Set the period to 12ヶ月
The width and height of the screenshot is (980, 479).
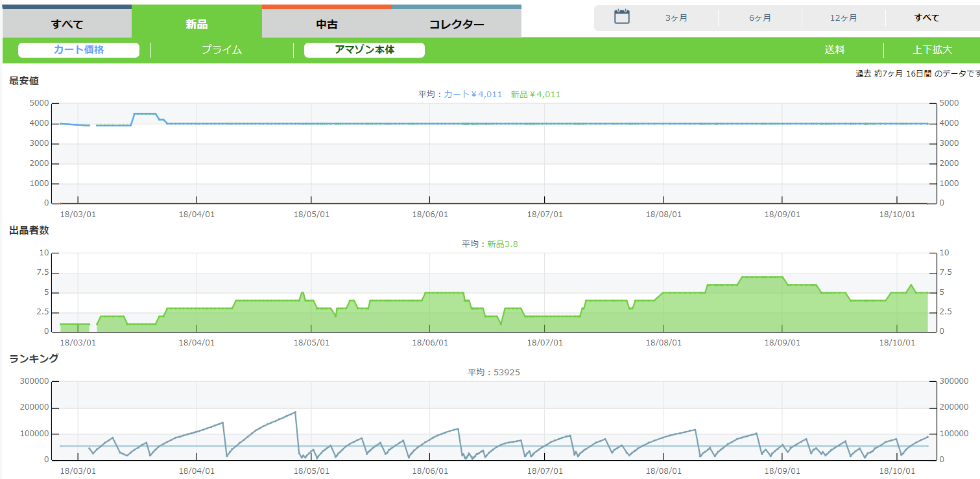pyautogui.click(x=843, y=18)
